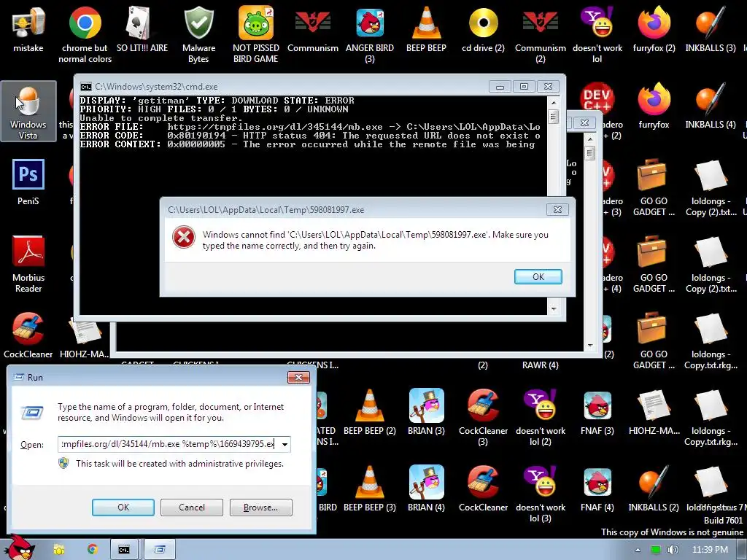The image size is (747, 560).
Task: Expand the Run dialog Open dropdown
Action: tap(285, 444)
